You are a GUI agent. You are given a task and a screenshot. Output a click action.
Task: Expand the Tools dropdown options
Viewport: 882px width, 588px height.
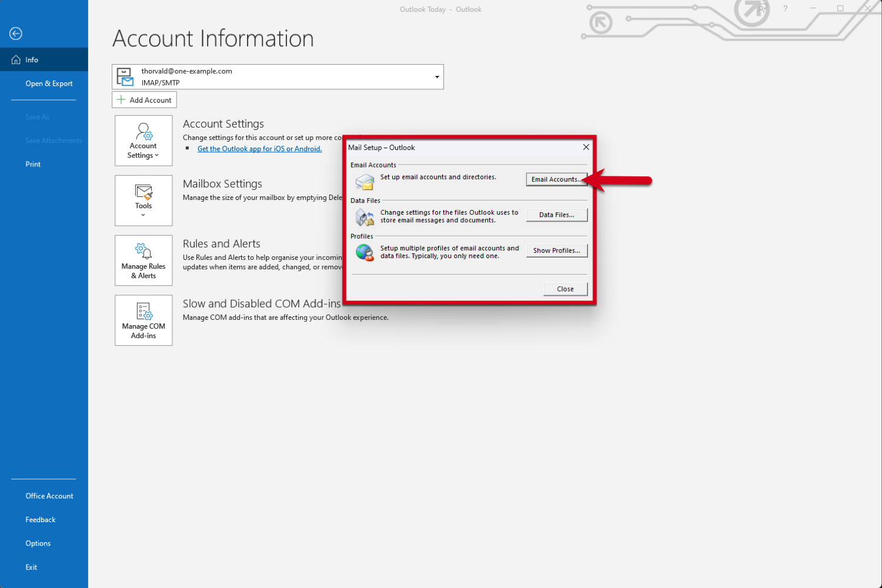(x=143, y=214)
